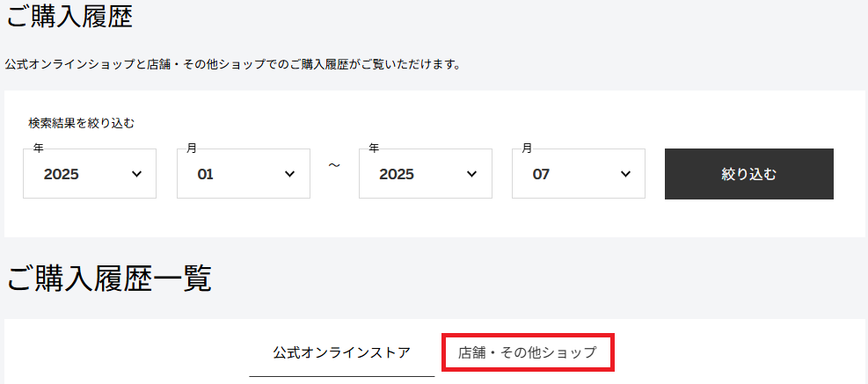Click the ～ separator between date ranges

click(x=334, y=165)
